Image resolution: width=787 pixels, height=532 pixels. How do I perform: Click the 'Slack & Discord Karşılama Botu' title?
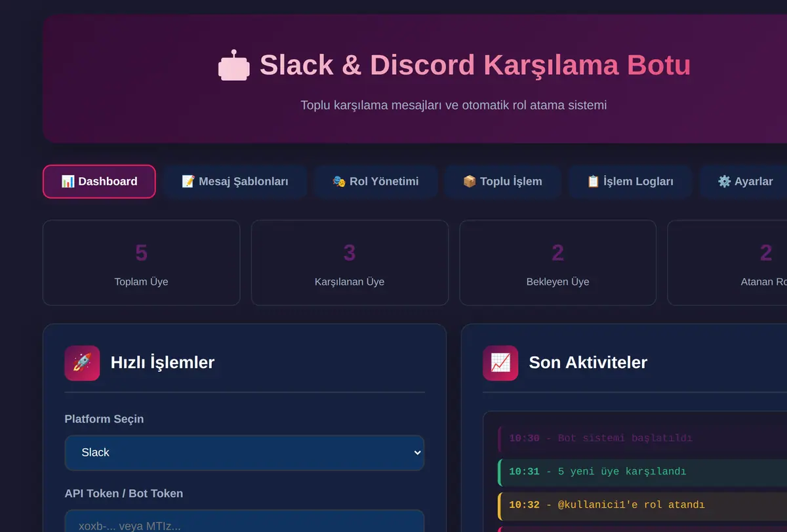point(475,66)
